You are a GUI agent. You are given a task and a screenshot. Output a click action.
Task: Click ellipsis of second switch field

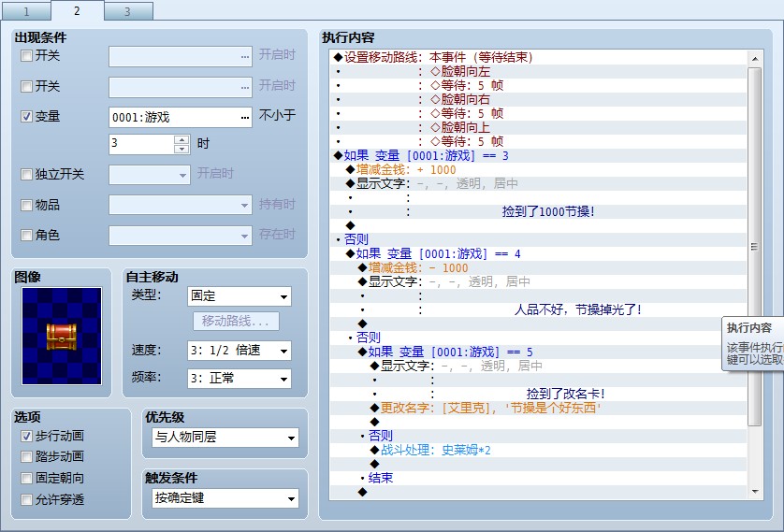tap(244, 87)
